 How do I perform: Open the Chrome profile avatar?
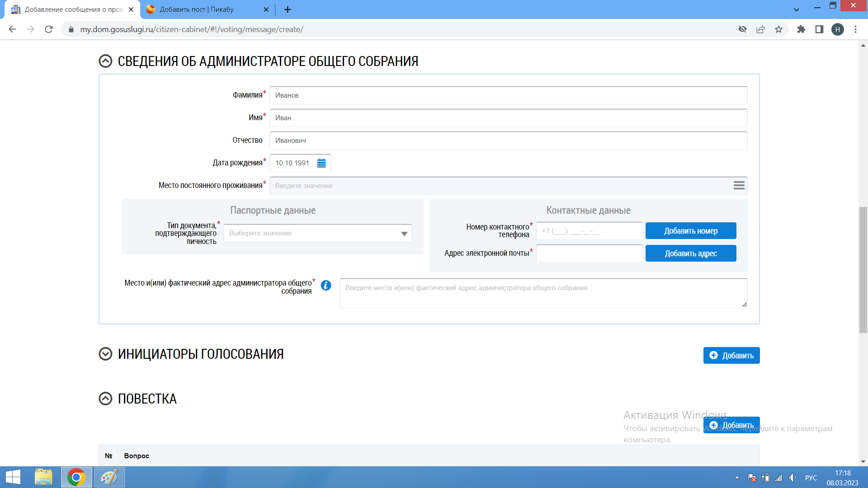click(838, 29)
